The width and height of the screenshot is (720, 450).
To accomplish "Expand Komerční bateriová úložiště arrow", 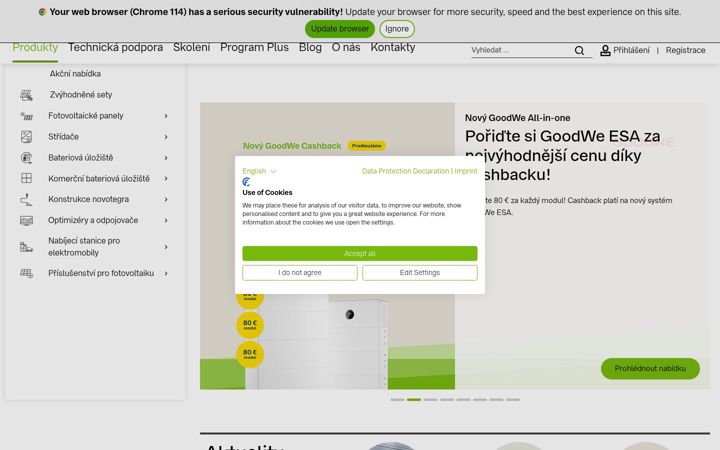I will [x=166, y=179].
